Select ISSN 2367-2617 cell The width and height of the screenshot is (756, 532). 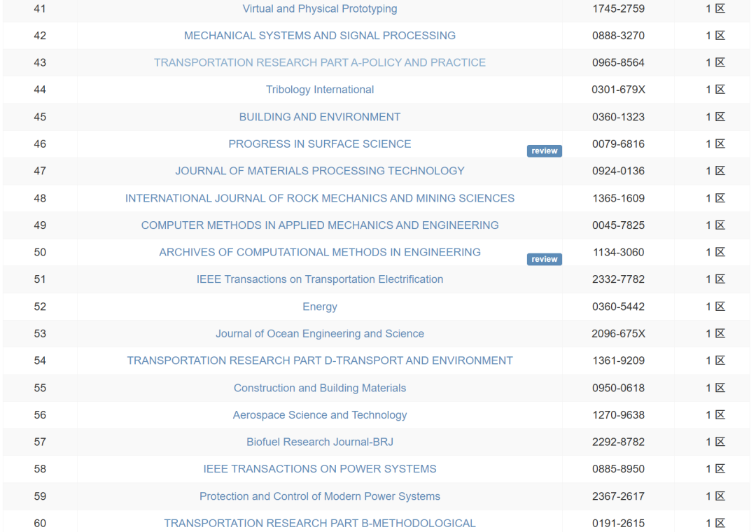(618, 496)
